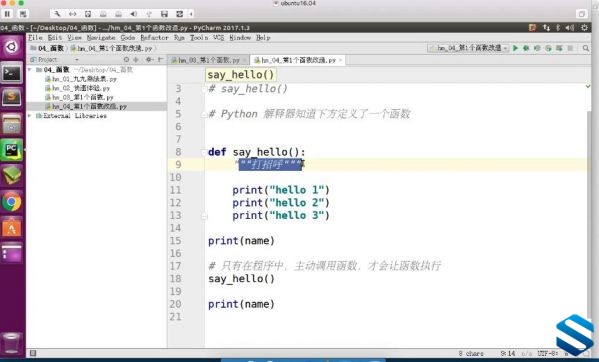Viewport: 599px width, 362px height.
Task: Open the run configuration dropdown
Action: tap(468, 48)
